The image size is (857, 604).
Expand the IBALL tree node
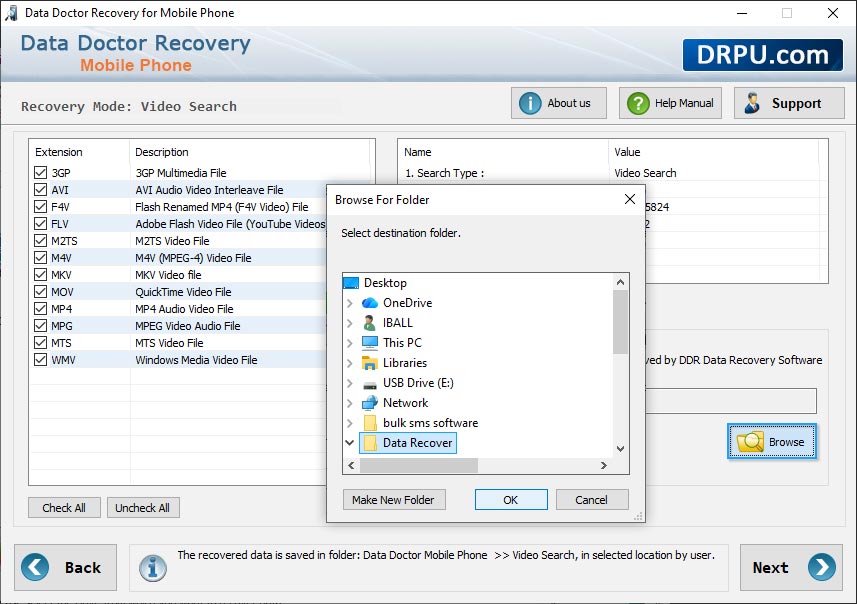[350, 323]
